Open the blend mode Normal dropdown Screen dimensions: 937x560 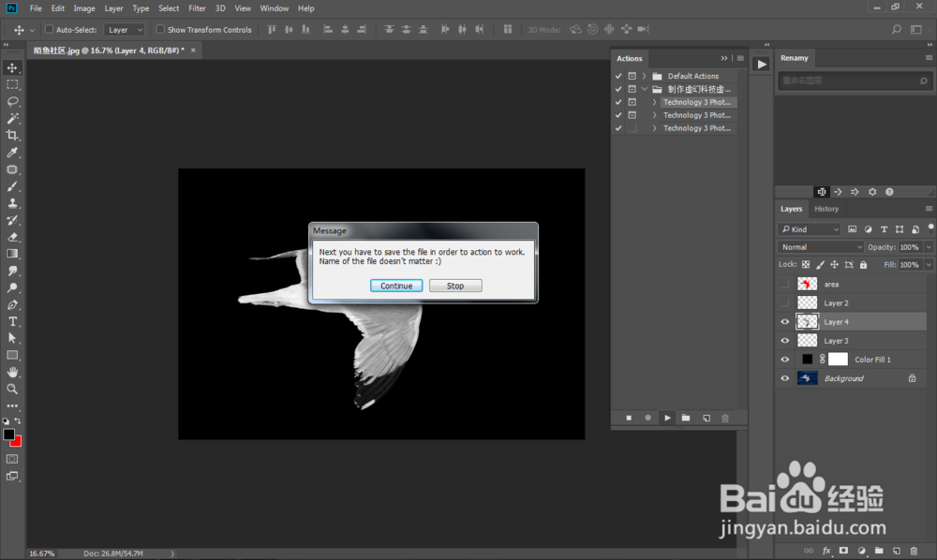821,246
